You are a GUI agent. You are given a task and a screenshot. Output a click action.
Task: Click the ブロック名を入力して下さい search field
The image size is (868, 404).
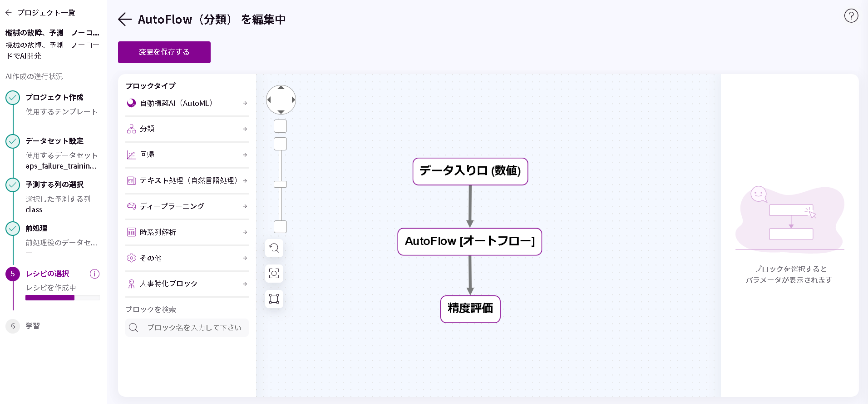(x=187, y=328)
